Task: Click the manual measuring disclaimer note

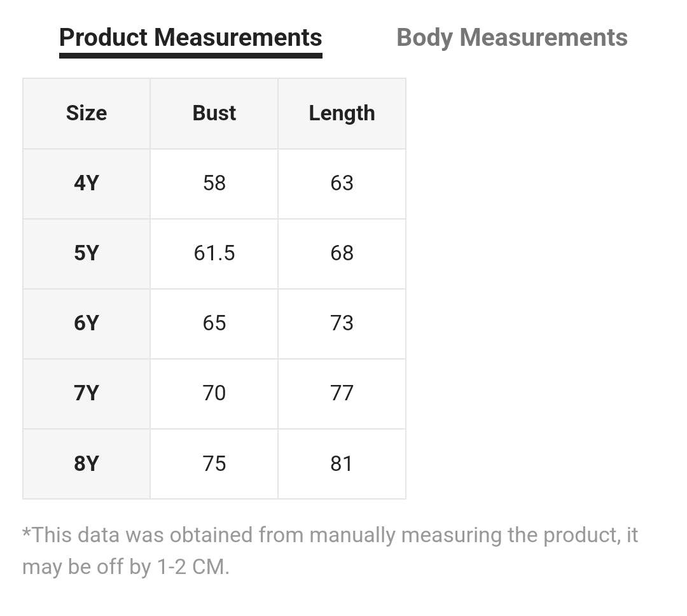Action: (330, 550)
